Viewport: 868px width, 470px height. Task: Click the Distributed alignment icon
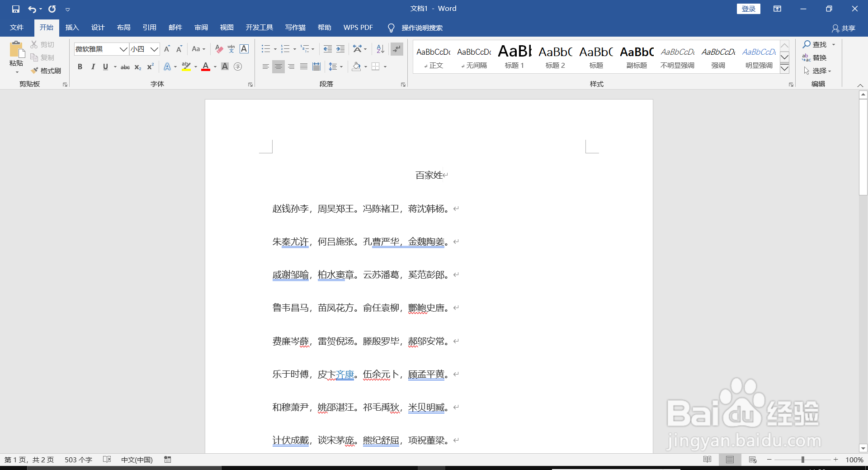316,67
